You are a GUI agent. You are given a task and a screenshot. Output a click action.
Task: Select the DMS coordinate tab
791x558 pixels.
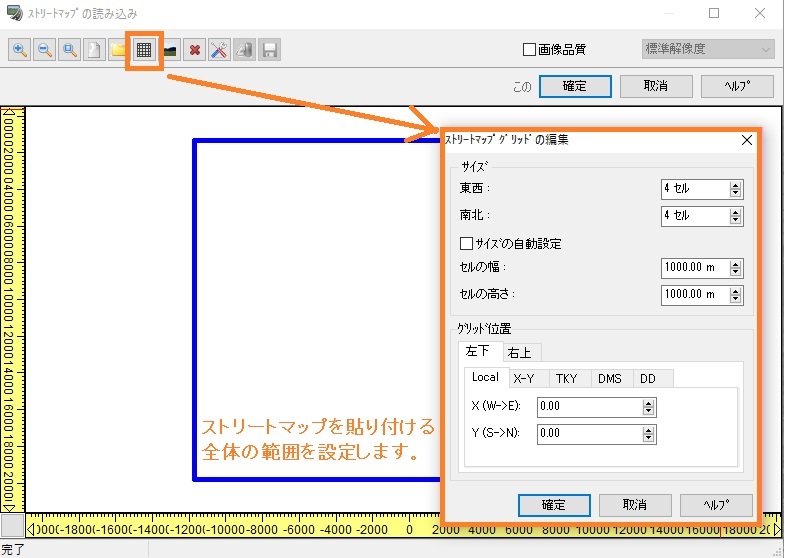[612, 379]
